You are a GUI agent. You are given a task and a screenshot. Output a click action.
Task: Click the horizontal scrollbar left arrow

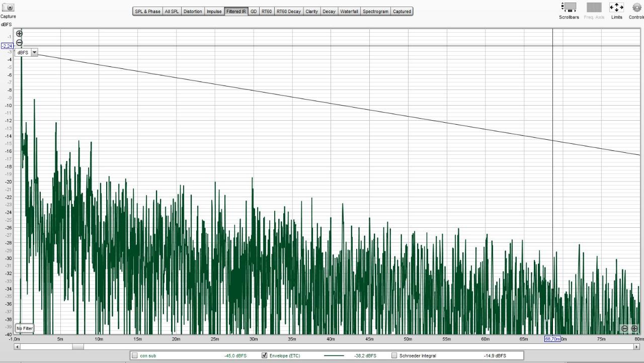click(x=17, y=346)
